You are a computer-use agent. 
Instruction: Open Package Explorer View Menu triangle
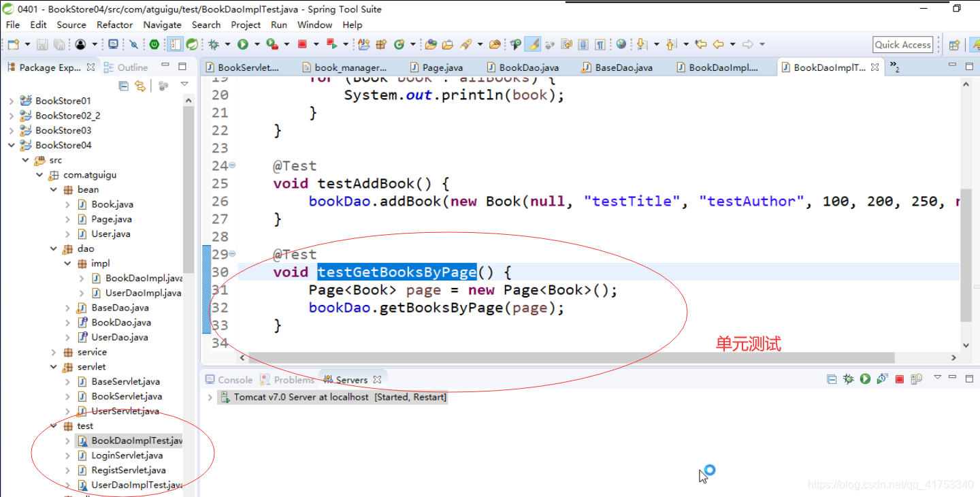(184, 84)
